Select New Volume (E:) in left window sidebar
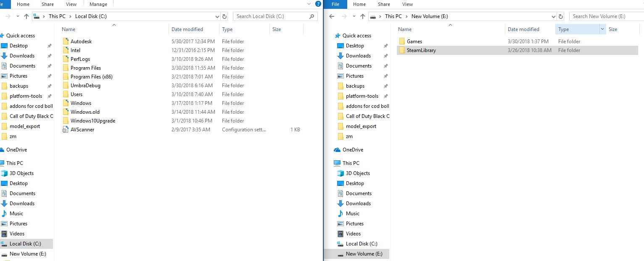The image size is (644, 261). pos(28,254)
